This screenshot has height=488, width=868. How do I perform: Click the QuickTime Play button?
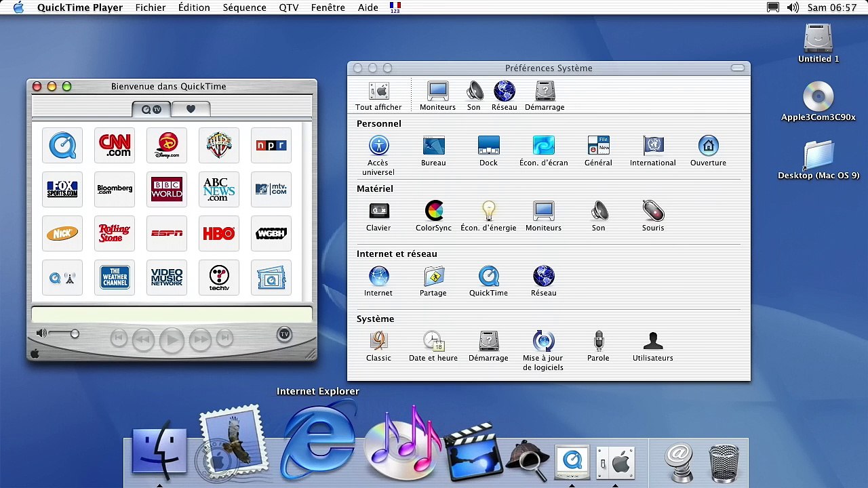point(172,340)
